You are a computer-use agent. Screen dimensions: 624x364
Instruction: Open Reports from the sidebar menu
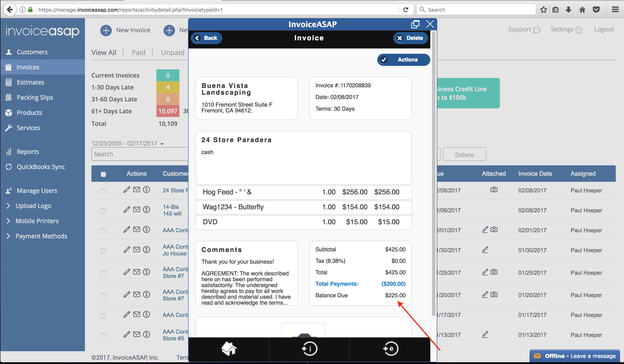click(x=28, y=151)
